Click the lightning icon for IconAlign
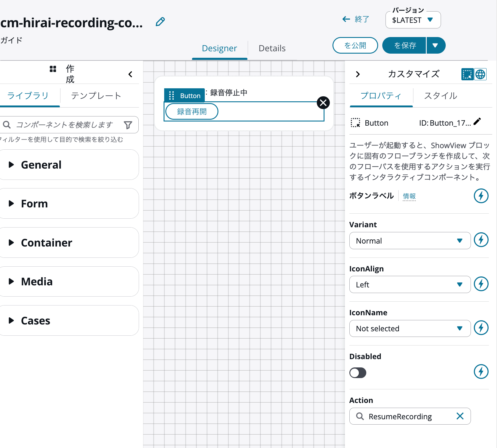This screenshot has height=448, width=502. [x=481, y=284]
